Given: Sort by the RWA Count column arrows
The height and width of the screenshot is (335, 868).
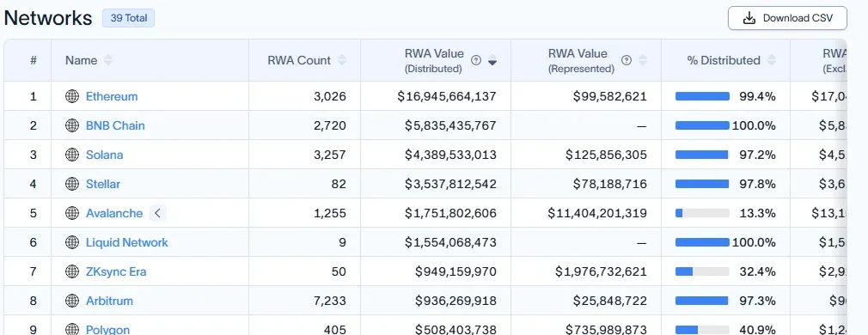Looking at the screenshot, I should coord(341,60).
